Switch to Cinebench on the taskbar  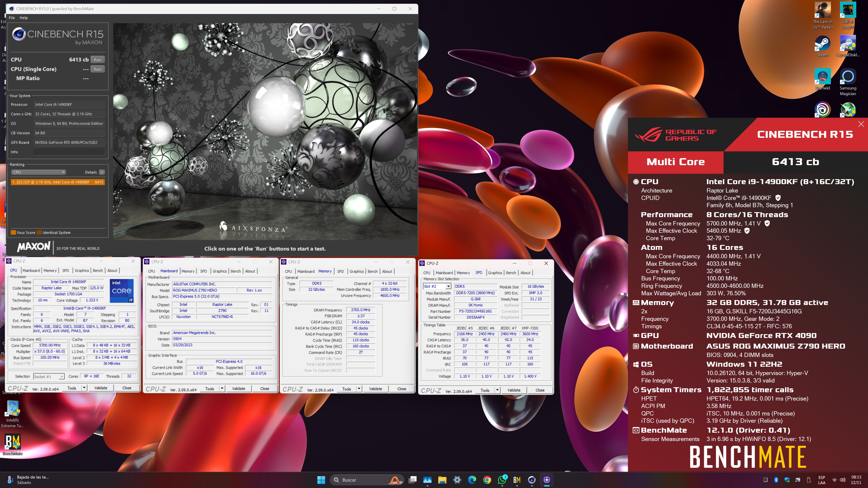(532, 480)
